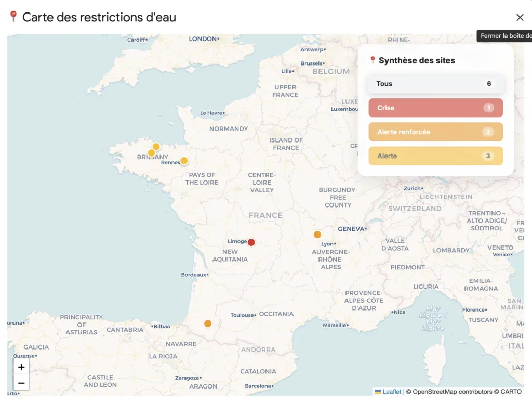The height and width of the screenshot is (401, 532).
Task: Click the Barcelona label on map
Action: pos(258,386)
